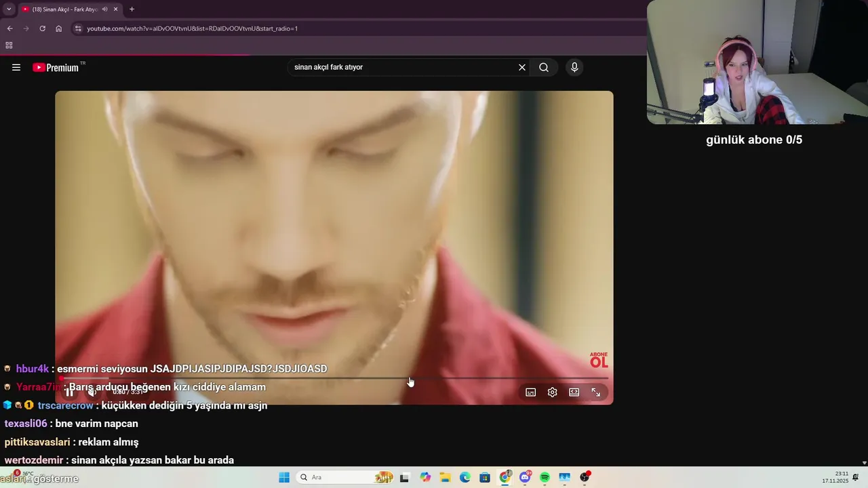Image resolution: width=868 pixels, height=488 pixels.
Task: Enter fullscreen on the video
Action: (x=596, y=392)
